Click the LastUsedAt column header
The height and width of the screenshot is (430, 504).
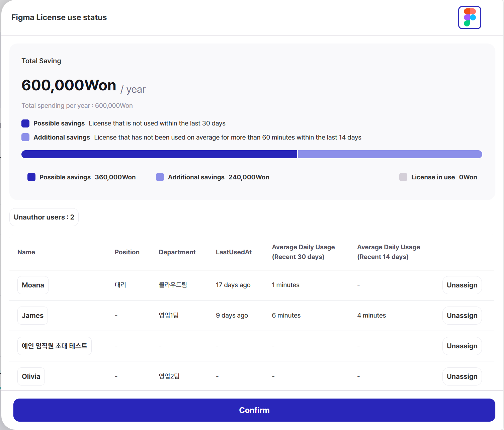tap(234, 252)
